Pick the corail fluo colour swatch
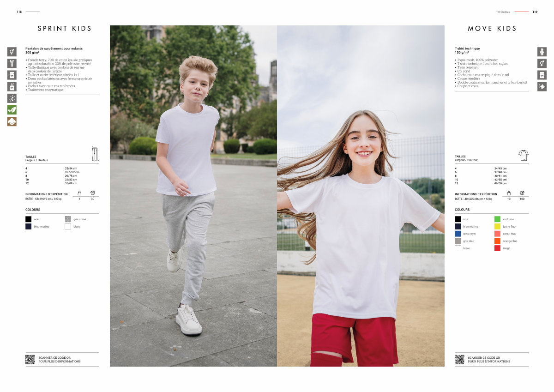 (497, 234)
